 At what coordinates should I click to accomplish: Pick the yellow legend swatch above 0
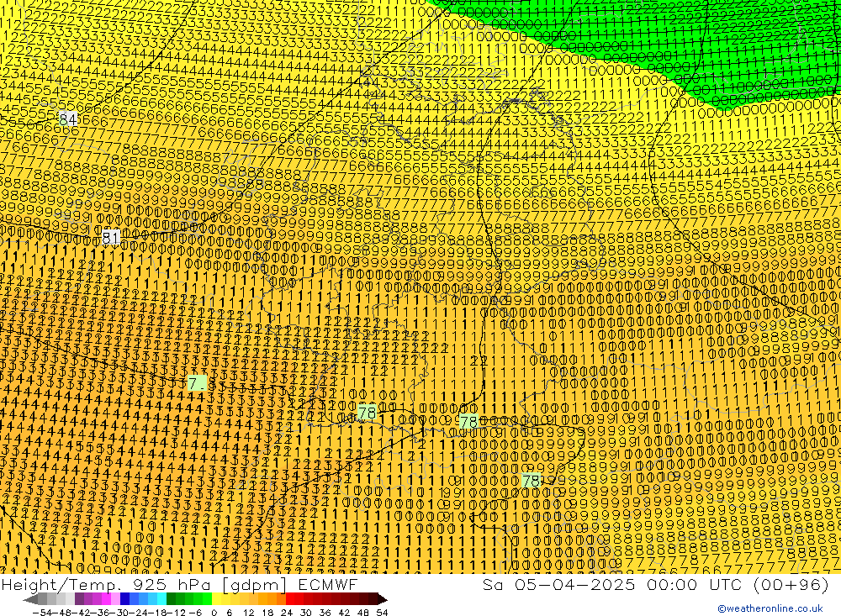coord(216,599)
